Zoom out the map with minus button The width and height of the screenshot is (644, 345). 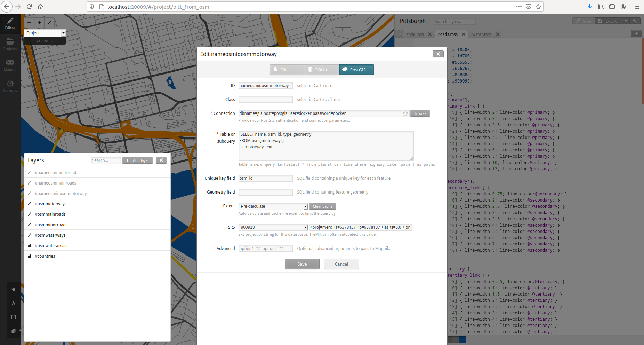point(29,23)
